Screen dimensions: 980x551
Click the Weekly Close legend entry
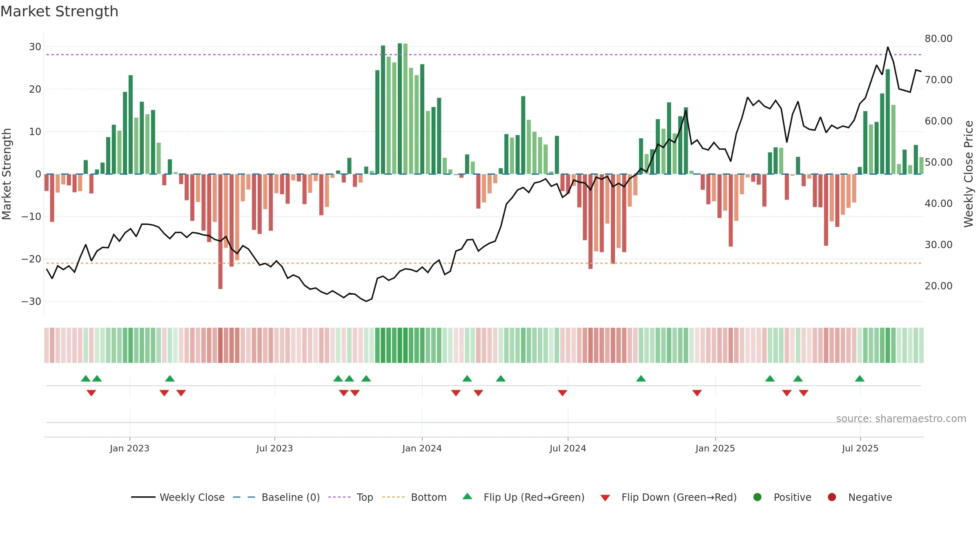(x=178, y=497)
